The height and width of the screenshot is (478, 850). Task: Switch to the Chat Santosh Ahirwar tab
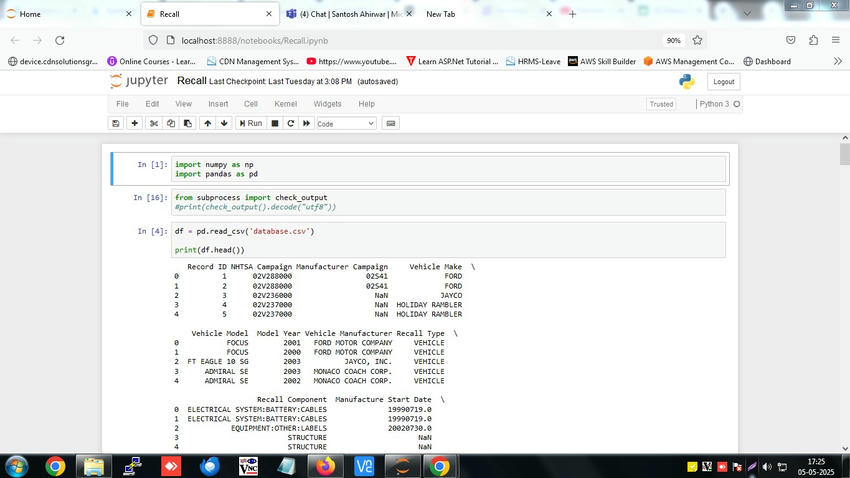tap(349, 14)
